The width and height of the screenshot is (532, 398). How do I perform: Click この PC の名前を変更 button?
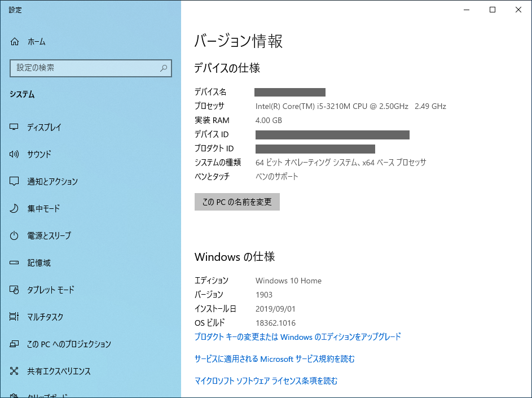tap(237, 202)
